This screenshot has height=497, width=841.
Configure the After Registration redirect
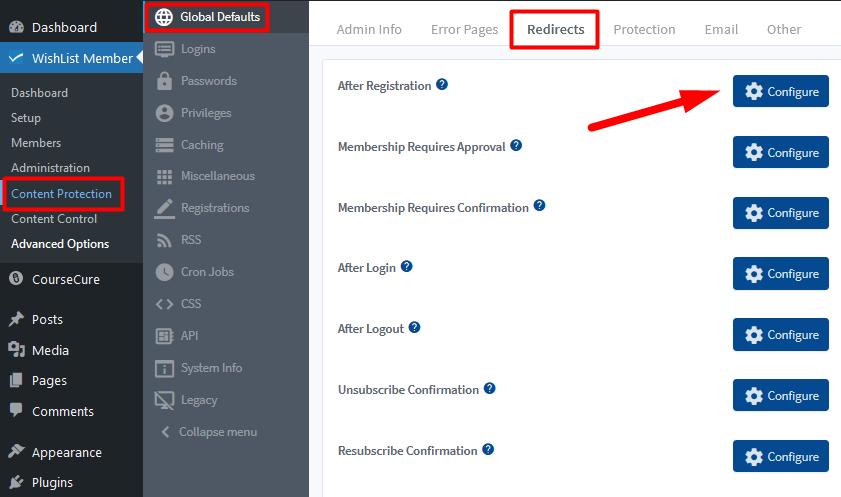(780, 91)
